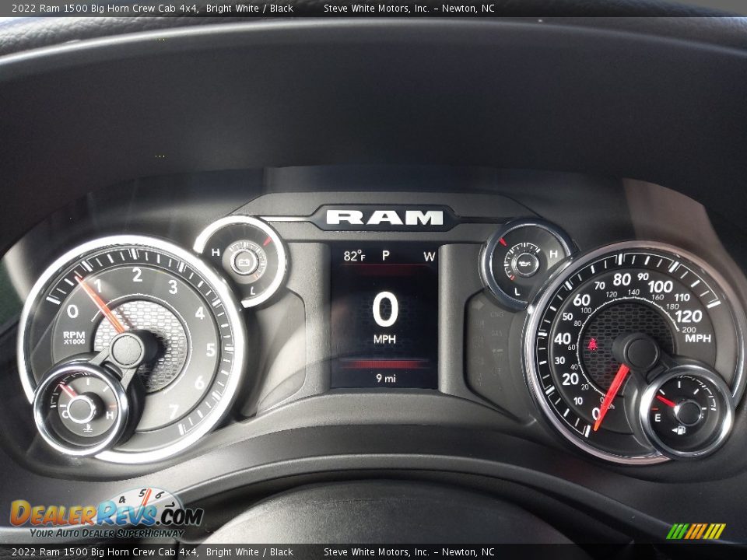Click the orange tachometer needle
The height and width of the screenshot is (560, 747).
point(100,306)
